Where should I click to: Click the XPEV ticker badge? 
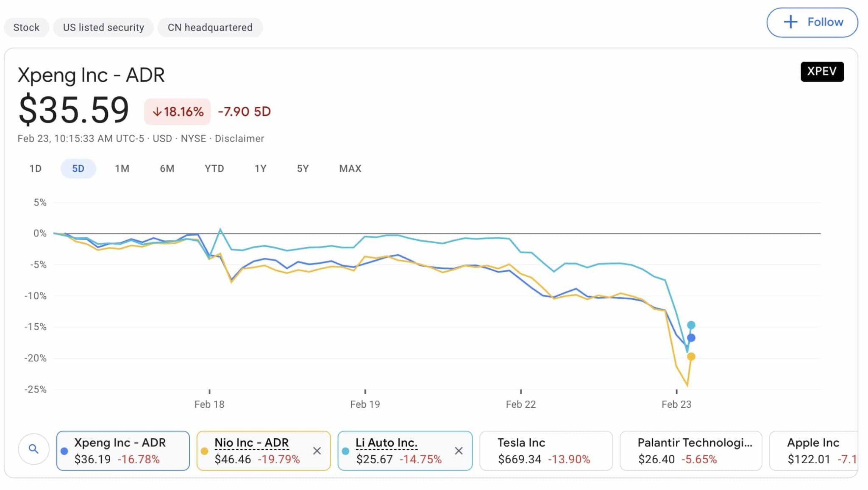click(x=822, y=71)
